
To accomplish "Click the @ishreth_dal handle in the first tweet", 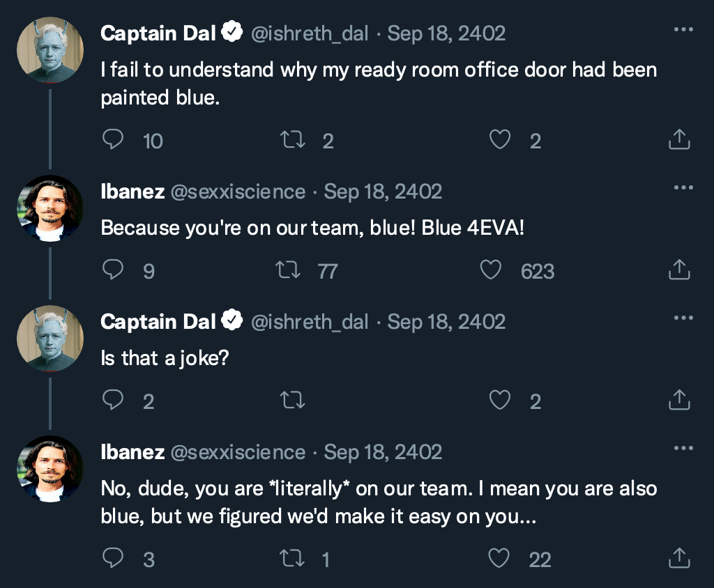I will point(309,33).
